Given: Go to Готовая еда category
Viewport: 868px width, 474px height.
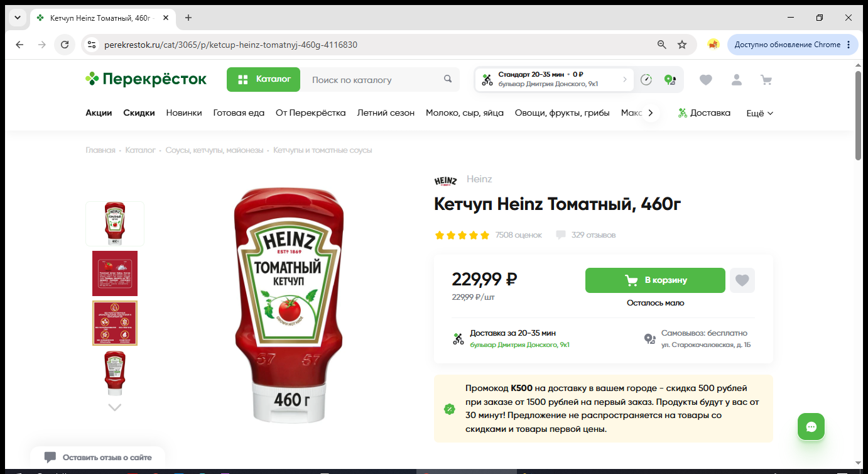Looking at the screenshot, I should point(239,113).
